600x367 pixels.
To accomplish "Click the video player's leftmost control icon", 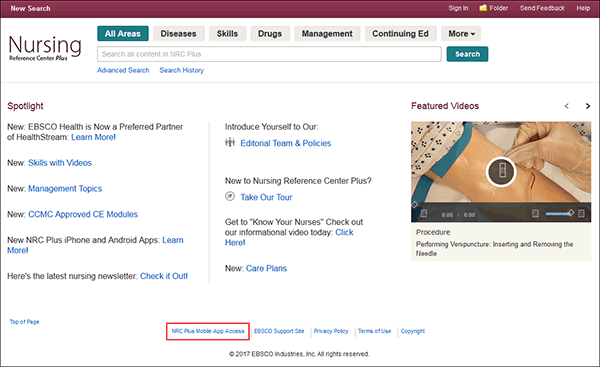I will click(424, 214).
